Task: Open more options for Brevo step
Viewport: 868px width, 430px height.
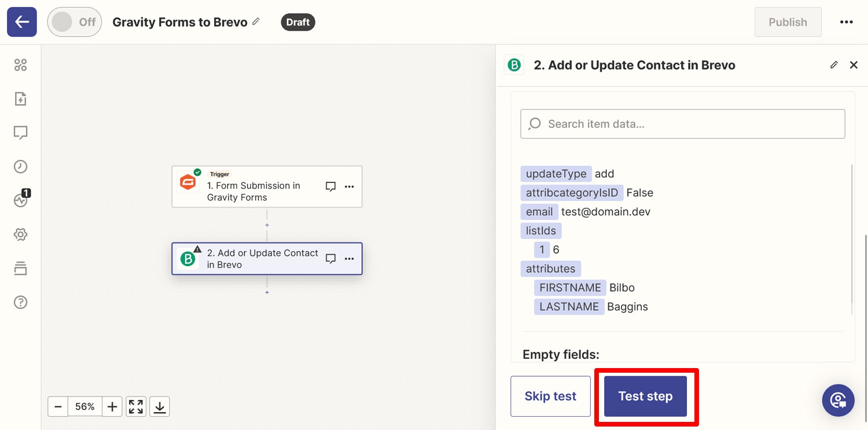Action: pos(349,259)
